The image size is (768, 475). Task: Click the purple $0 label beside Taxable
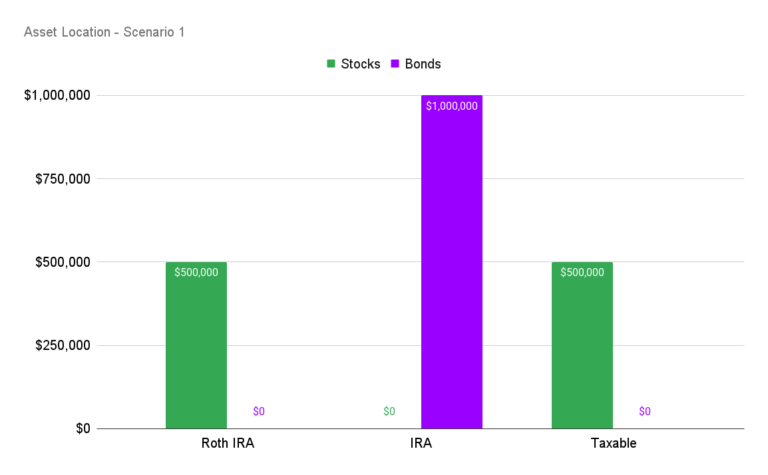coord(645,411)
